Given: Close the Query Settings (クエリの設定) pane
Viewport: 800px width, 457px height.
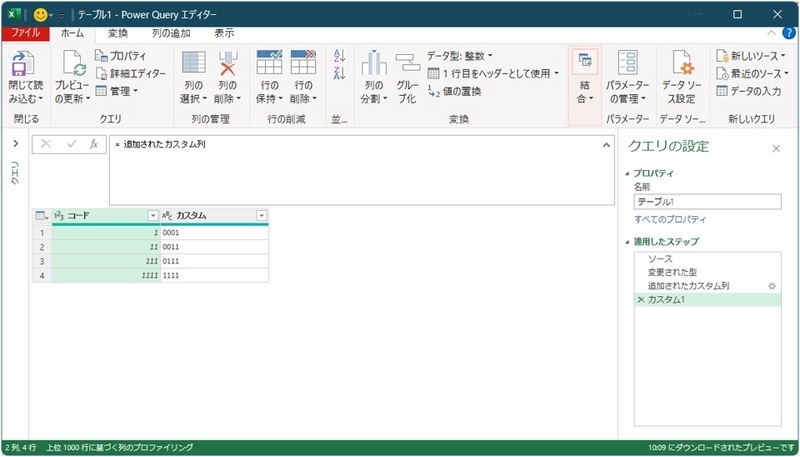Looking at the screenshot, I should click(776, 148).
